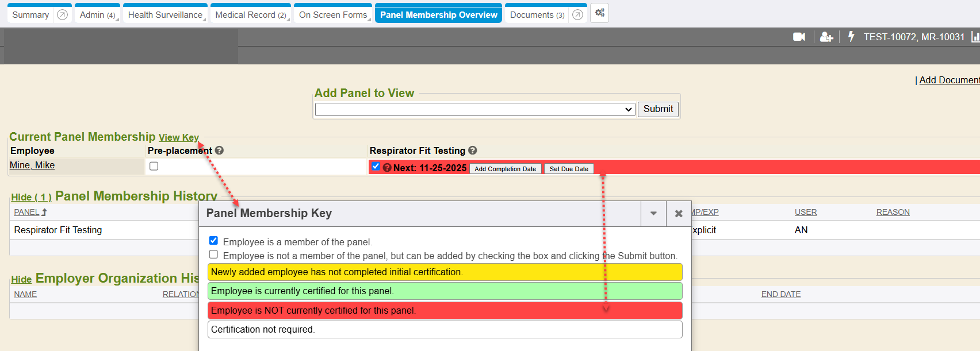Click the pop-out arrow next to Summary
Viewport: 980px width, 351px height.
(x=62, y=15)
